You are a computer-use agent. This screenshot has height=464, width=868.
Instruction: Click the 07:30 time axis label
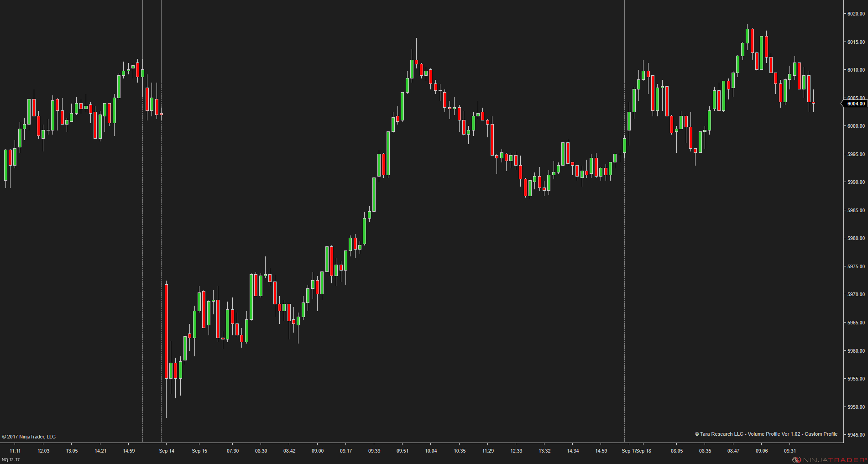click(x=233, y=451)
